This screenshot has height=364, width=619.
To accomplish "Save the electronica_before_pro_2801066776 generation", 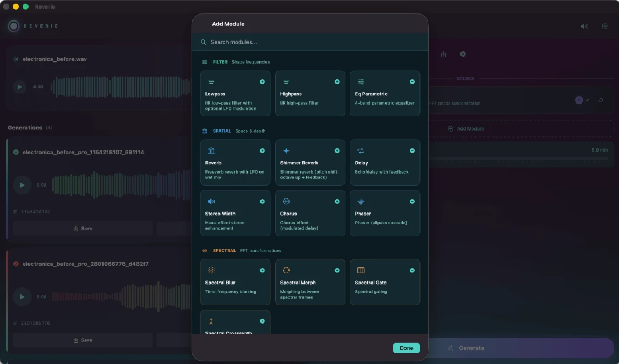I will coord(82,340).
